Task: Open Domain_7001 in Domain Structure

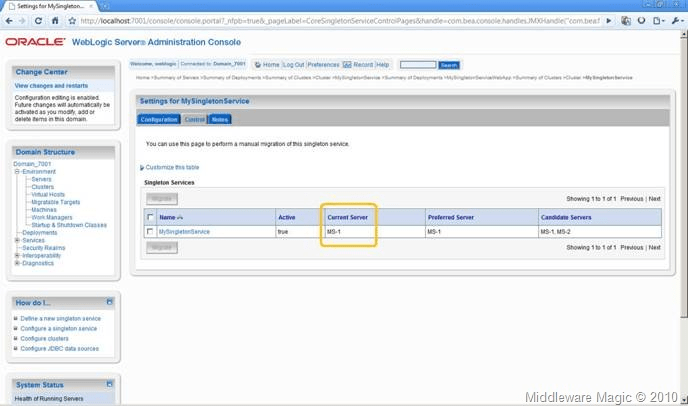Action: 32,164
